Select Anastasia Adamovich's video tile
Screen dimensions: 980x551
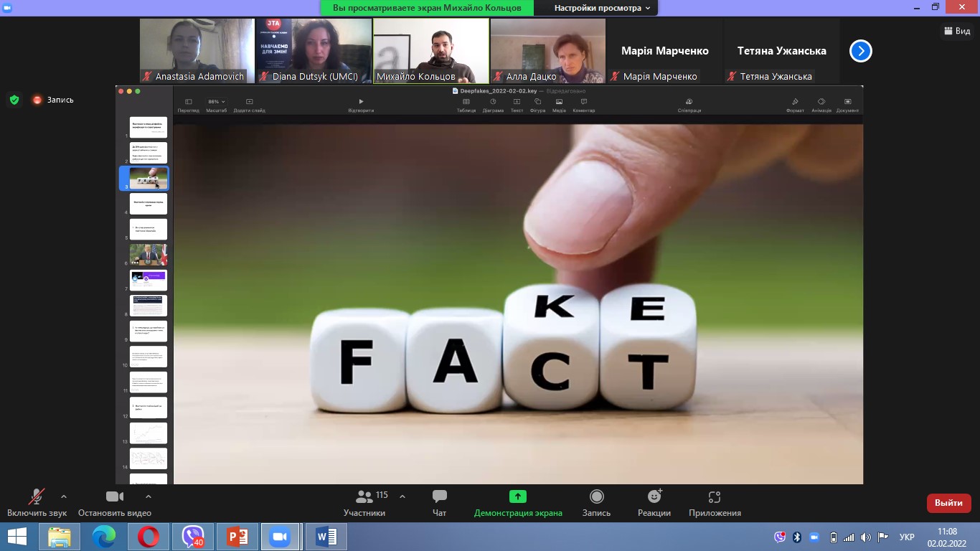197,50
